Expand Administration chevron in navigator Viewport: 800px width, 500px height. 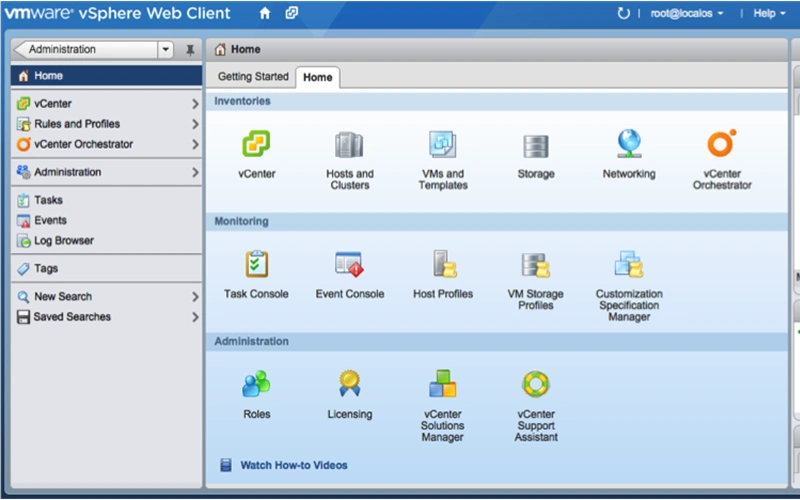[x=195, y=172]
